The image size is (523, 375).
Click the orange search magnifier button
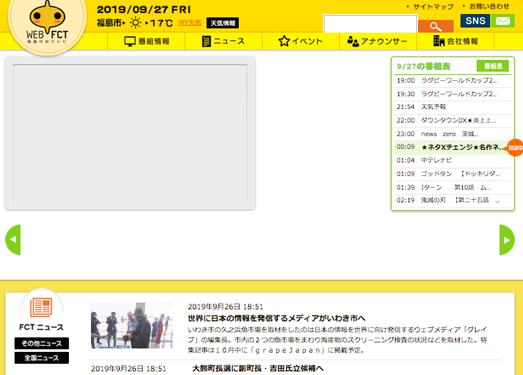tap(436, 26)
